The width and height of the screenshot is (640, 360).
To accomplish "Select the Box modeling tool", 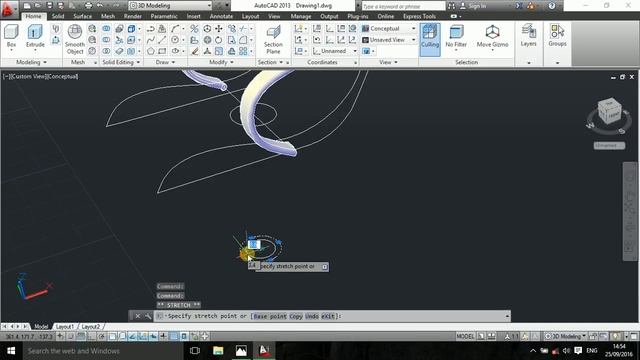I will click(x=11, y=36).
